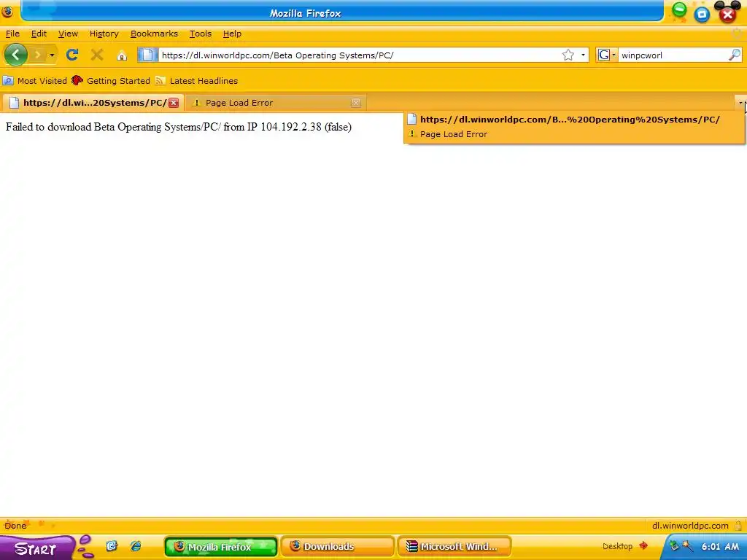Open the Downloads taskbar window
747x560 pixels.
337,547
